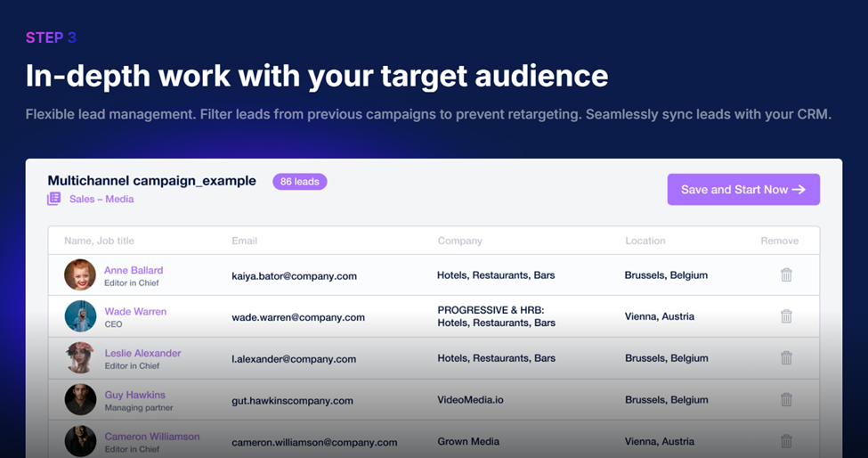The image size is (868, 458).
Task: Click company PROGRESSIVE & HRB cell
Action: click(497, 316)
